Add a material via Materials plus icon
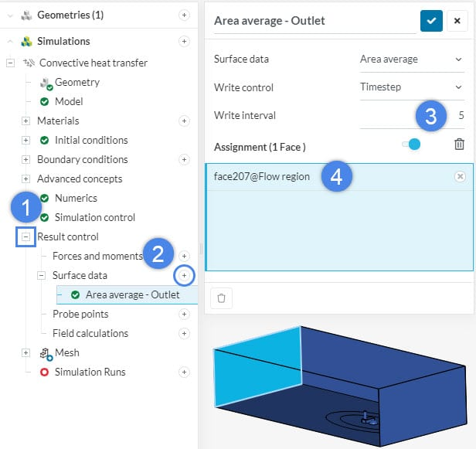Image resolution: width=476 pixels, height=449 pixels. pos(184,121)
